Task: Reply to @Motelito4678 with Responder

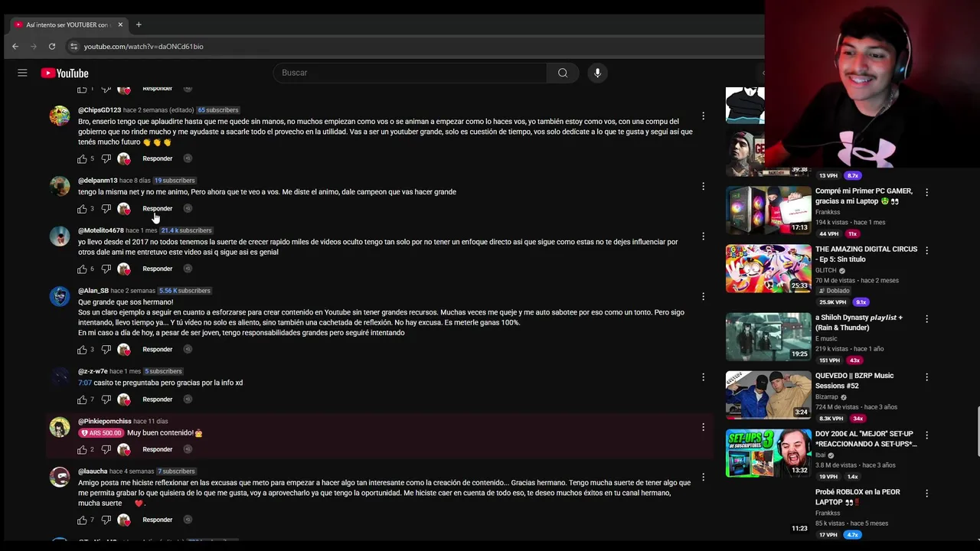Action: [157, 269]
